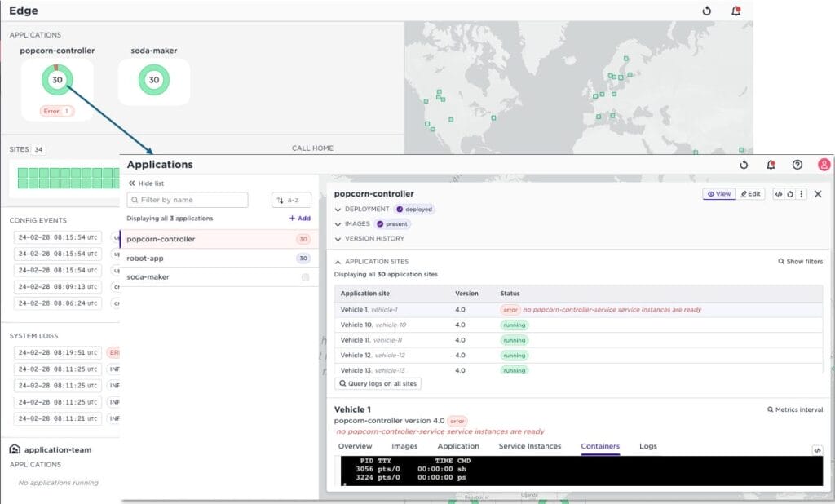Screen dimensions: 835x504
Task: Open Metrics interval for Vehicle 1
Action: [x=795, y=409]
